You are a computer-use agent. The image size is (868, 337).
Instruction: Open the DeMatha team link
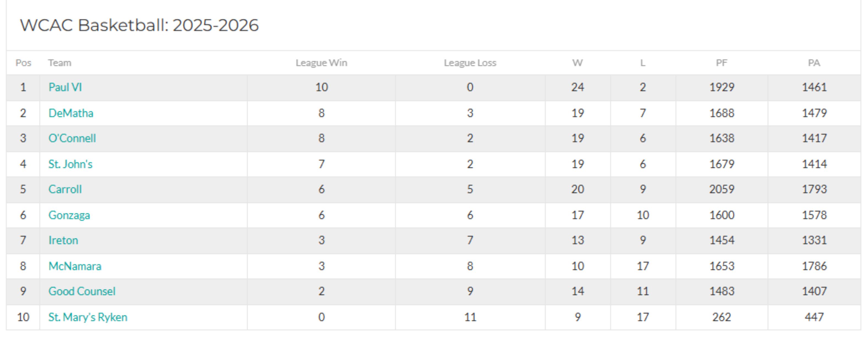[71, 113]
